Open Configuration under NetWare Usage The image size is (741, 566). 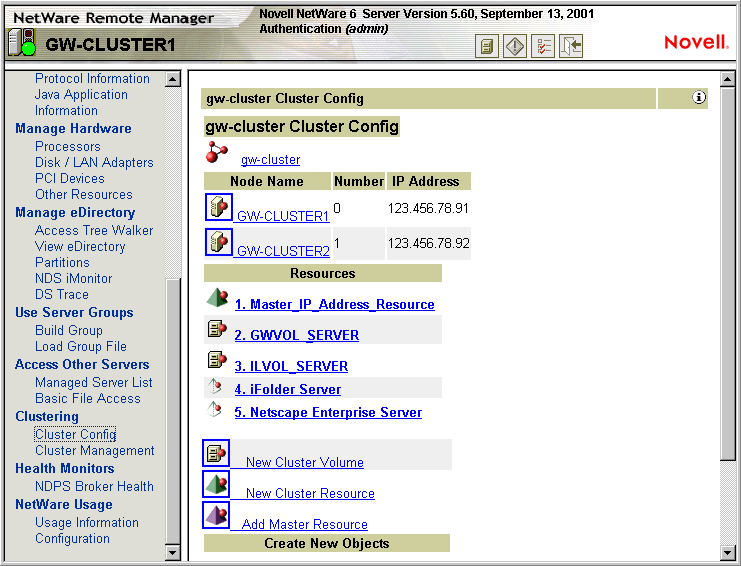tap(72, 539)
